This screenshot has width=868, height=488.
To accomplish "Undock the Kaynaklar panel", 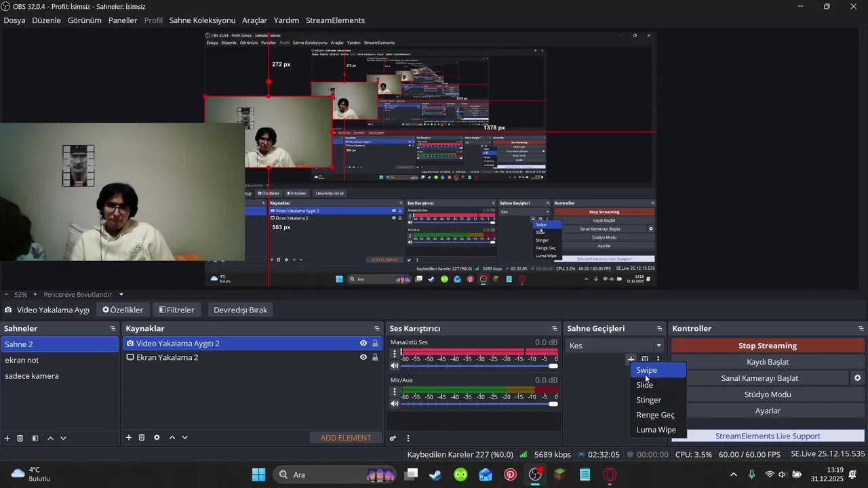I will coord(377,329).
